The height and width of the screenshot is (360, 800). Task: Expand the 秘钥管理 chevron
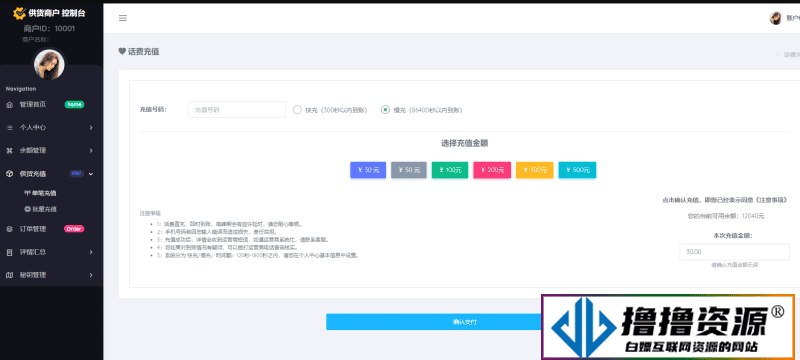tap(91, 275)
